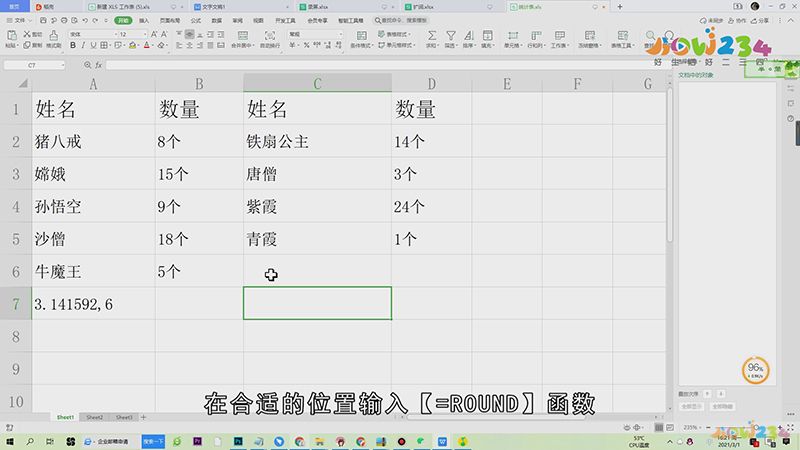Viewport: 800px width, 450px height.
Task: Select column D header
Action: 432,84
